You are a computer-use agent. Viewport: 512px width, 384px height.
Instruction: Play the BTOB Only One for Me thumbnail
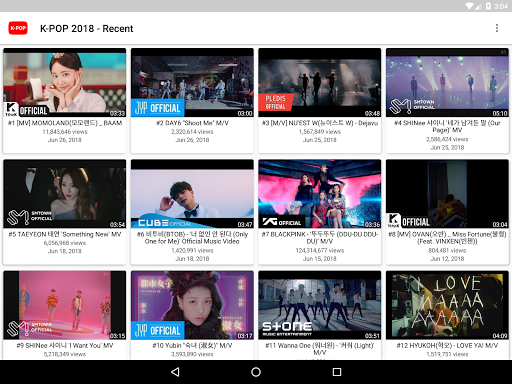(192, 194)
